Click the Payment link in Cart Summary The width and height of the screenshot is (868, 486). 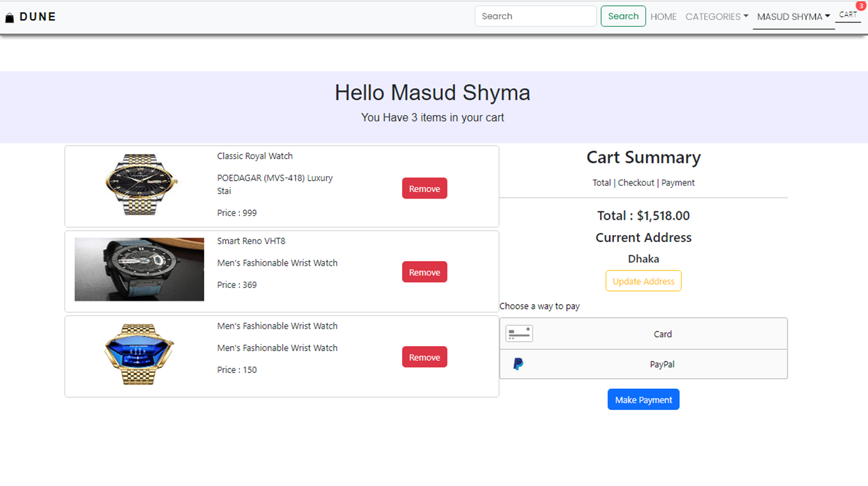678,183
